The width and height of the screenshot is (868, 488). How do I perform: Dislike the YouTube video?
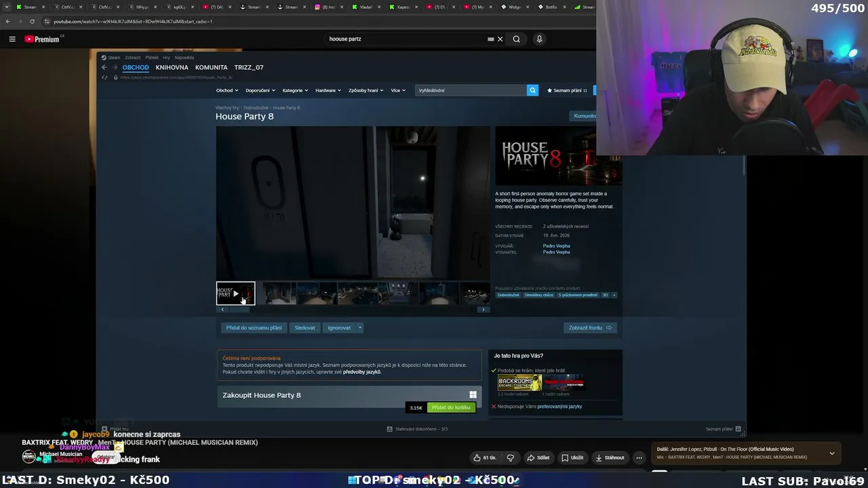(511, 457)
